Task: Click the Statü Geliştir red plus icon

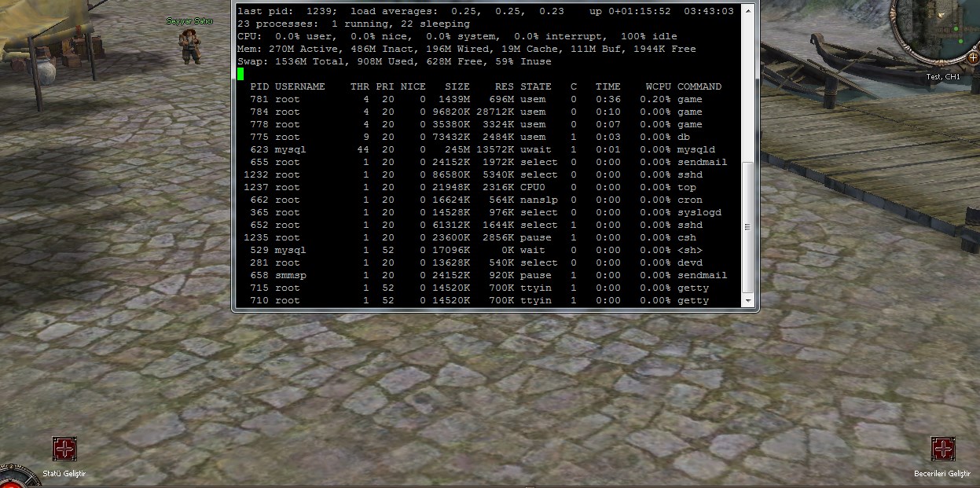Action: click(64, 449)
